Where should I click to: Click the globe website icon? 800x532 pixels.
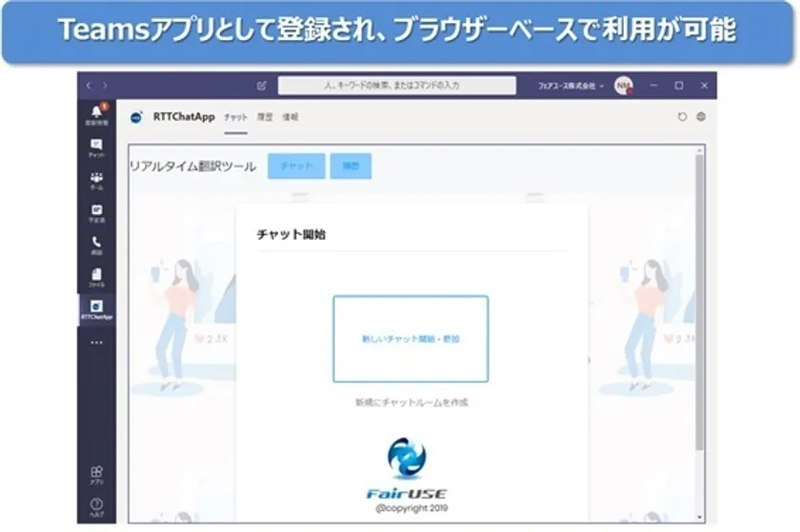(x=701, y=117)
